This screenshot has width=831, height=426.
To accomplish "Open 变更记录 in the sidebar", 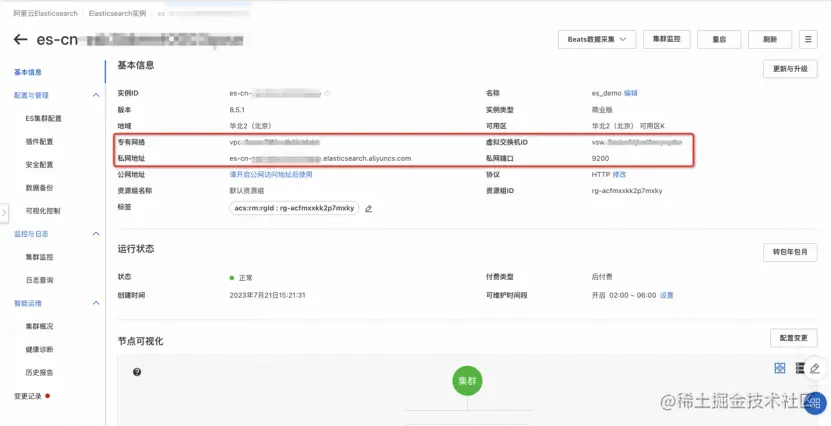I will coord(28,396).
